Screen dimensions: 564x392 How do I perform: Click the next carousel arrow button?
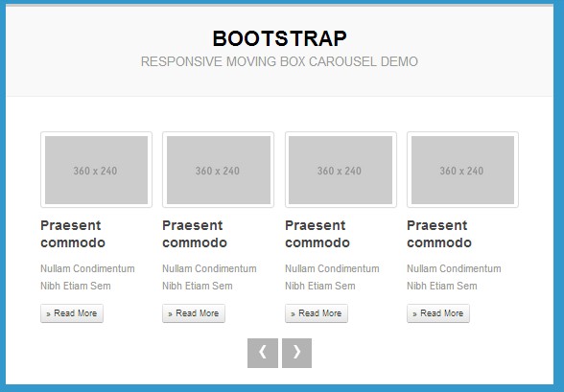[x=296, y=353]
